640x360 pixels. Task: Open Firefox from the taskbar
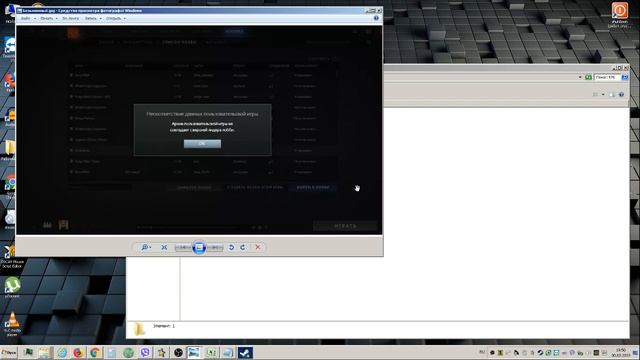pos(78,352)
